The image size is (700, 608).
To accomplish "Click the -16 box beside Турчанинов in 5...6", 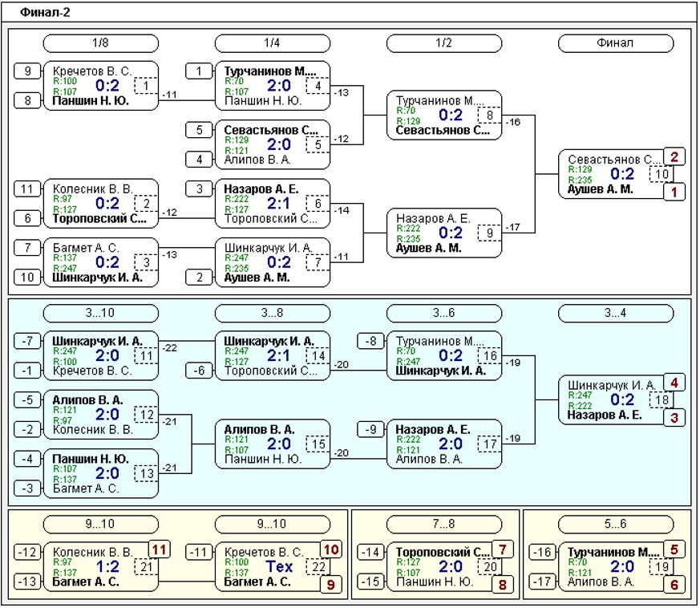I will (x=542, y=552).
